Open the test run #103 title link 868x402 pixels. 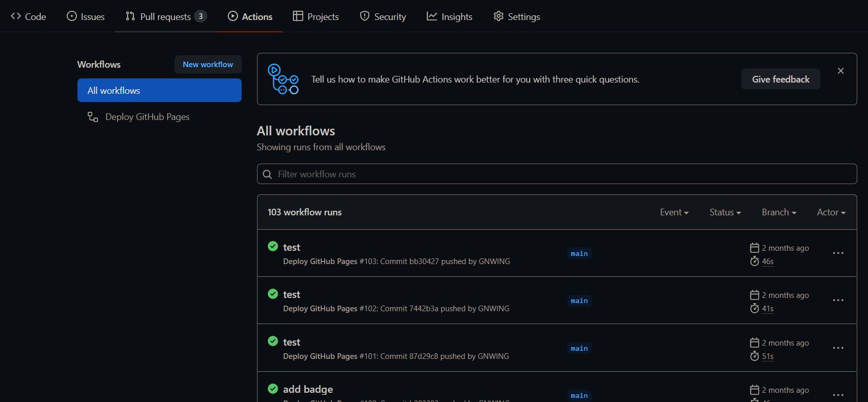pyautogui.click(x=291, y=247)
